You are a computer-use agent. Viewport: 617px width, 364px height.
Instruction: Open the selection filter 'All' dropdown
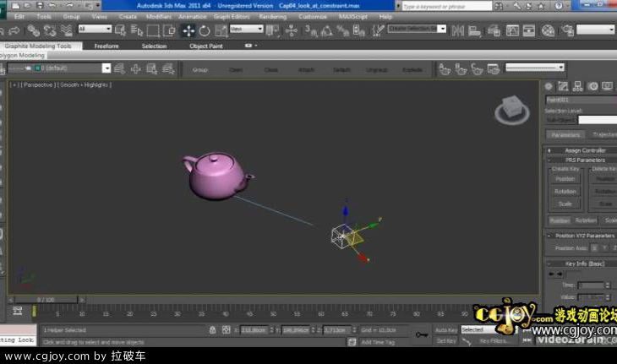[x=95, y=29]
